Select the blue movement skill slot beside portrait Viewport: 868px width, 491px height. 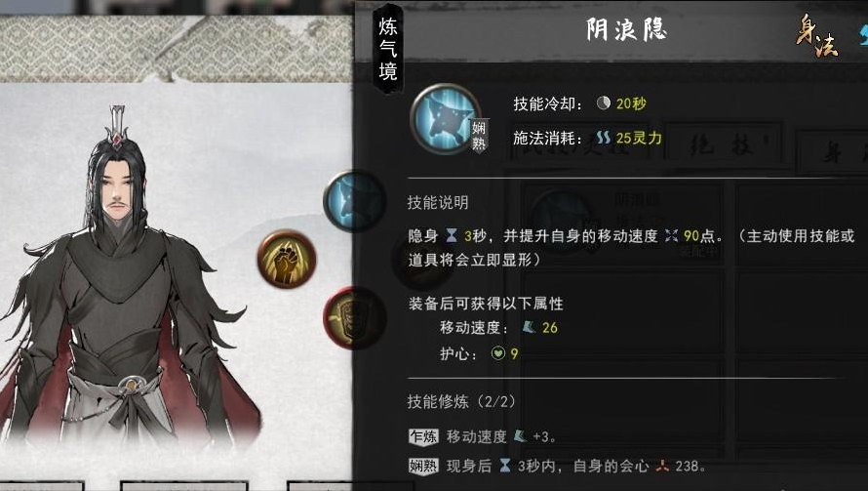[x=354, y=201]
